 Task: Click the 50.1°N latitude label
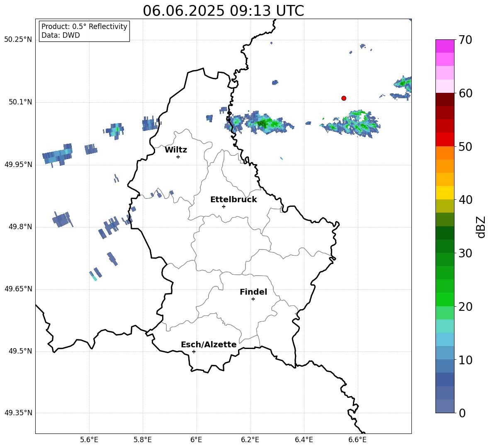coord(20,102)
